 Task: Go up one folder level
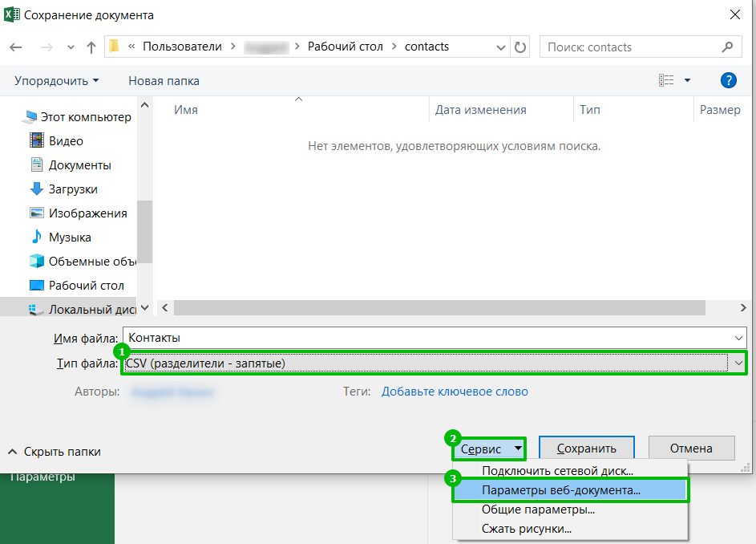[x=91, y=47]
